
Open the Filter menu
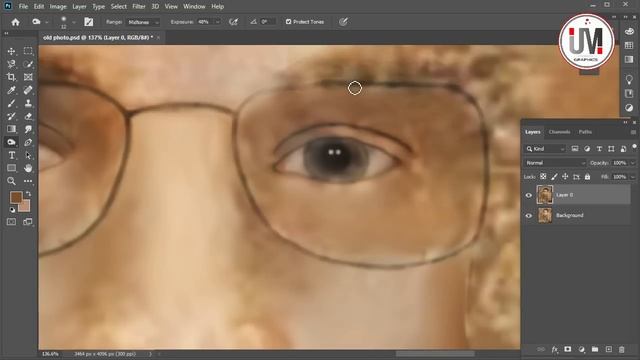tap(139, 7)
